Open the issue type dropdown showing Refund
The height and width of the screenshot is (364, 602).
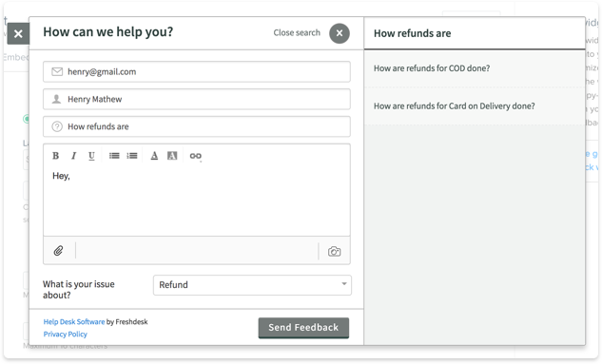(252, 285)
